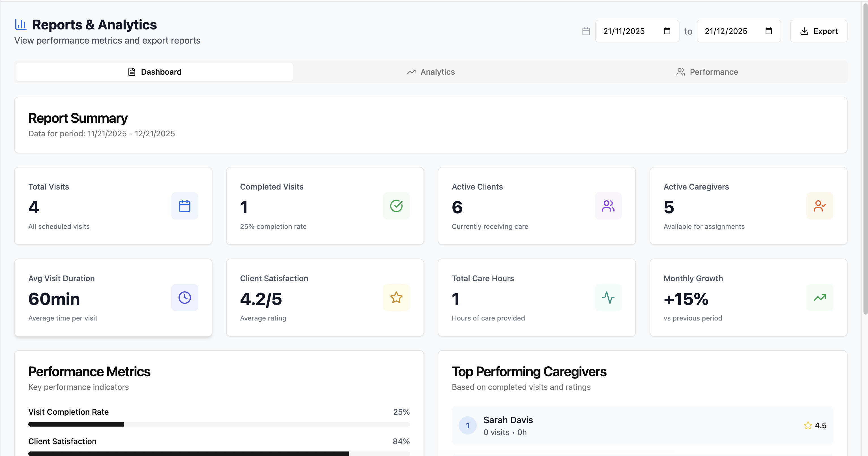
Task: Click the star icon on Client Satisfaction card
Action: pyautogui.click(x=396, y=298)
